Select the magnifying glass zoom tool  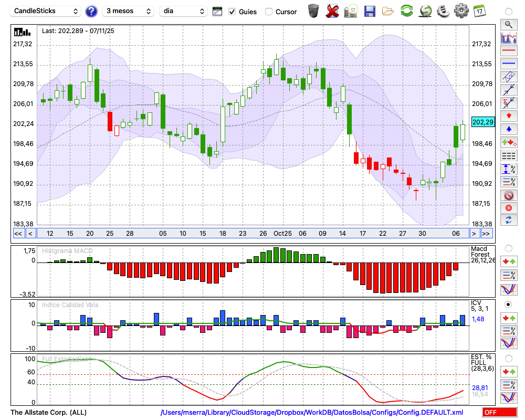508,24
